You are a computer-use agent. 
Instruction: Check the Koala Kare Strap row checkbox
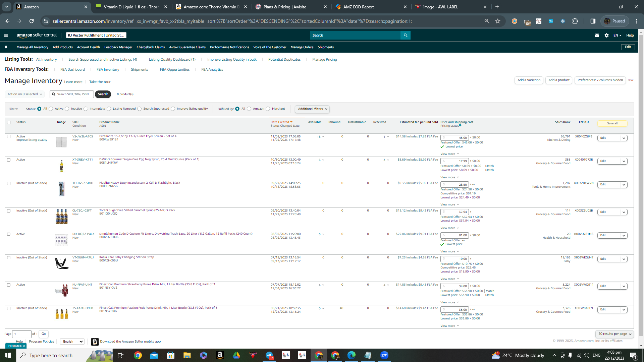point(9,258)
